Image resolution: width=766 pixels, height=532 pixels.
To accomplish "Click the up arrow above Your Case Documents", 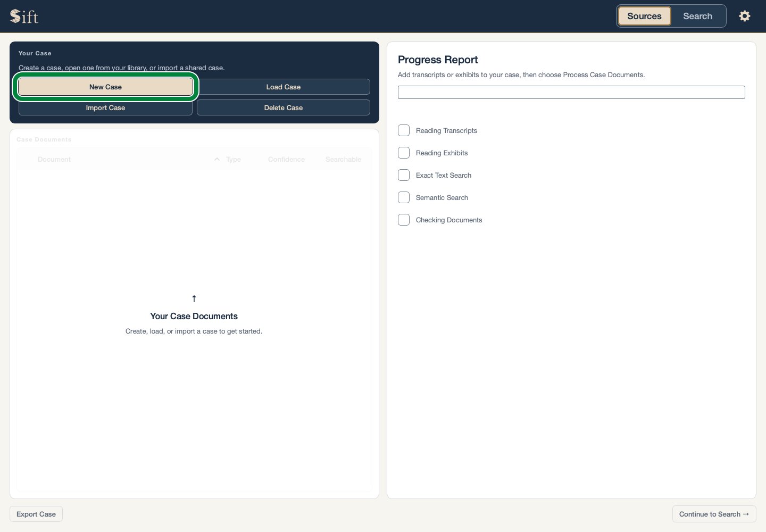I will (194, 298).
